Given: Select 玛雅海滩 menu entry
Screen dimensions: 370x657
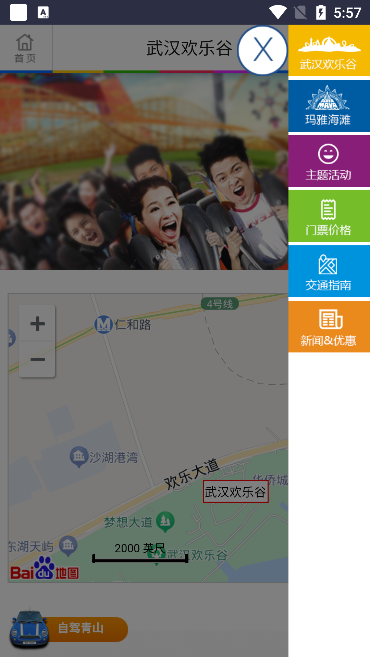Looking at the screenshot, I should click(x=329, y=106).
